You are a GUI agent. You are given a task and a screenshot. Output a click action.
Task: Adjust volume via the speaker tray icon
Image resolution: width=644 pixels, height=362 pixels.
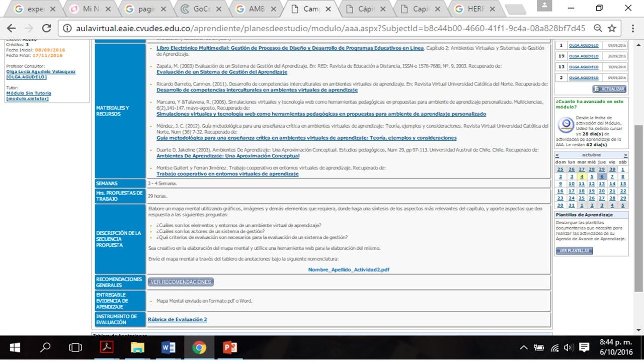569,347
